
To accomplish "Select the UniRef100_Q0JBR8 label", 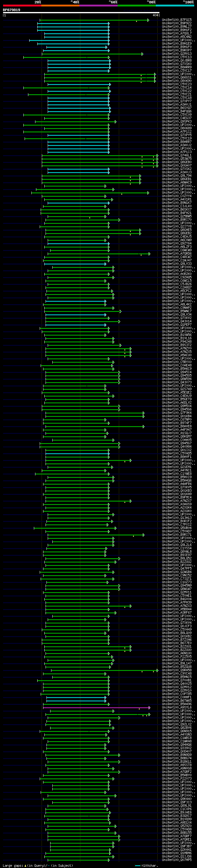I will click(x=176, y=61).
